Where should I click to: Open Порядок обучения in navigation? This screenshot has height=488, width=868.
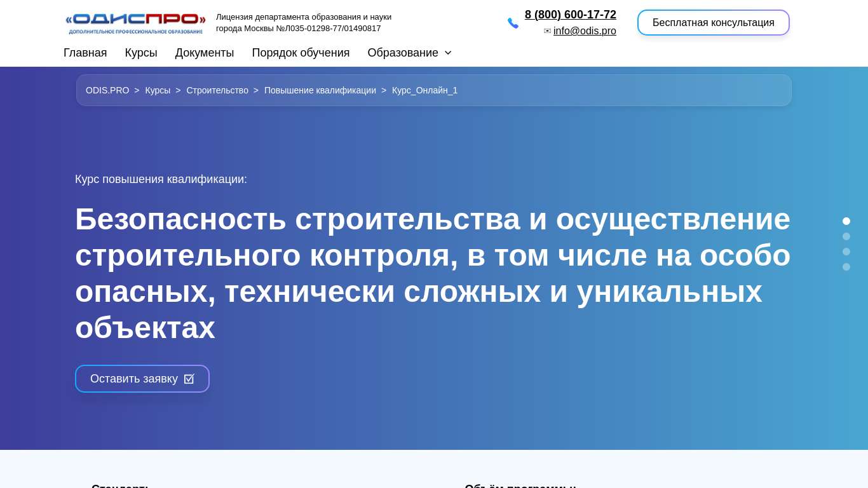tap(301, 53)
